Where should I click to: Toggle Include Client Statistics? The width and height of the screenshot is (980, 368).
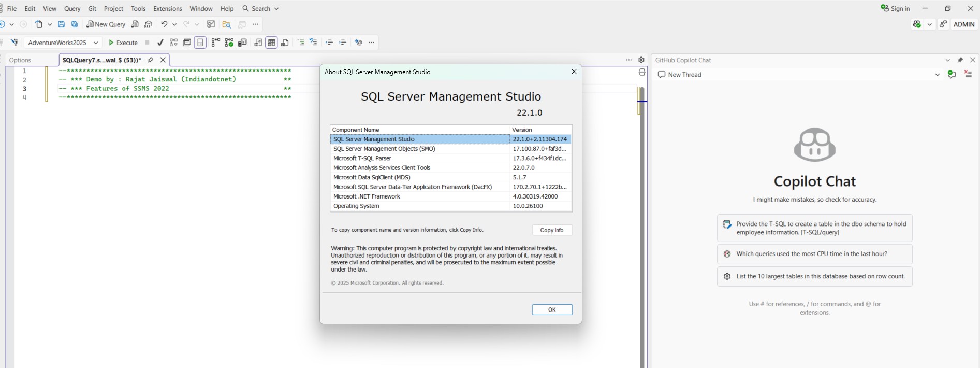(242, 43)
